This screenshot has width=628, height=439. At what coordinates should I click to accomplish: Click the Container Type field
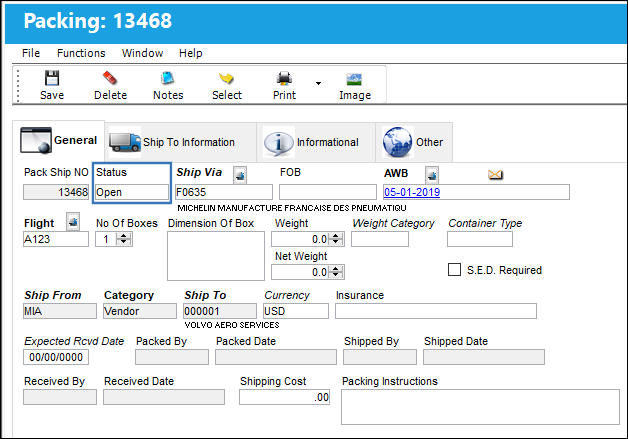point(480,239)
